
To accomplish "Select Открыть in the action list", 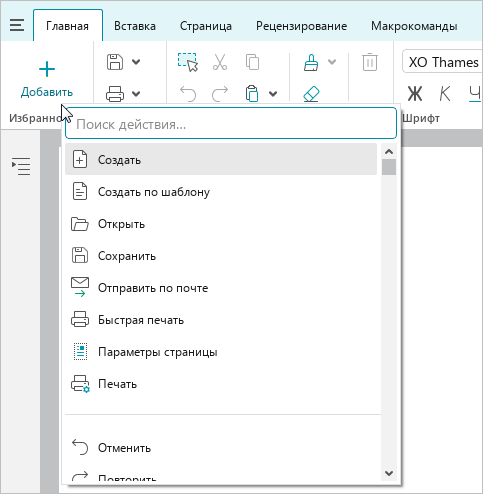I will click(221, 224).
